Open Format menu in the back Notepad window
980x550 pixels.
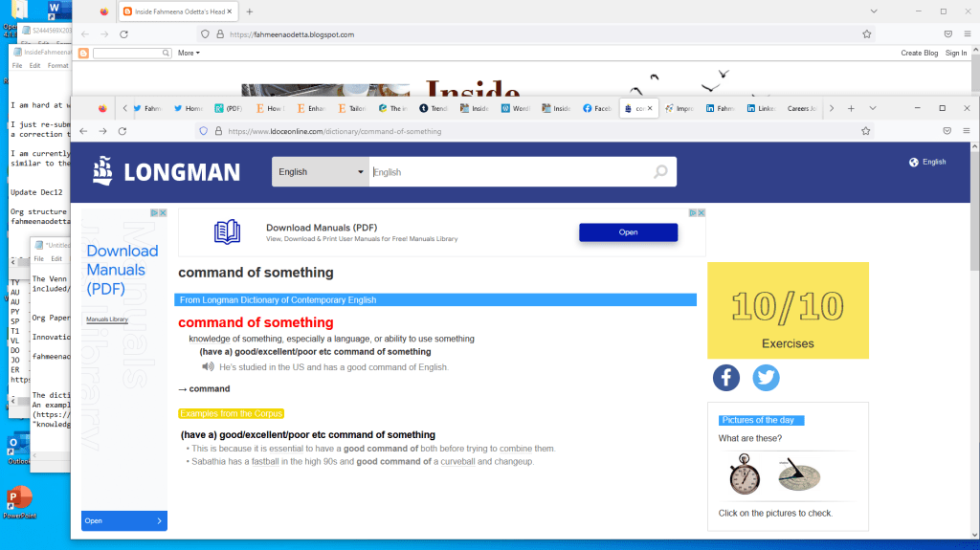click(x=57, y=66)
